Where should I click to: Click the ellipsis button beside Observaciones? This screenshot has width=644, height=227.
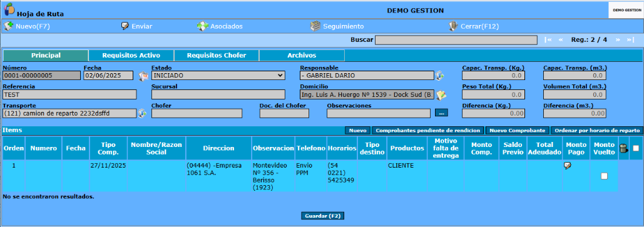pos(441,113)
